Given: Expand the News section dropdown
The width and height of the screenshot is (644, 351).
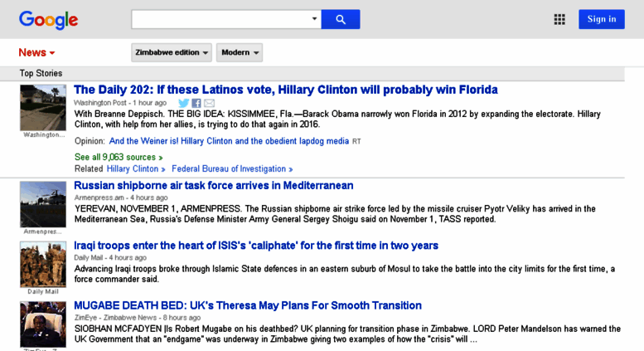Looking at the screenshot, I should 36,52.
